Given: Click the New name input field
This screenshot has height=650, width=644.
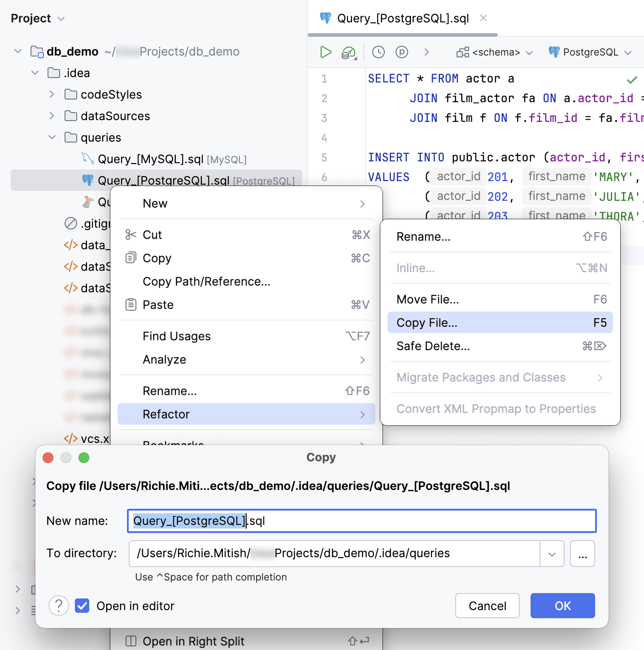Looking at the screenshot, I should tap(361, 520).
